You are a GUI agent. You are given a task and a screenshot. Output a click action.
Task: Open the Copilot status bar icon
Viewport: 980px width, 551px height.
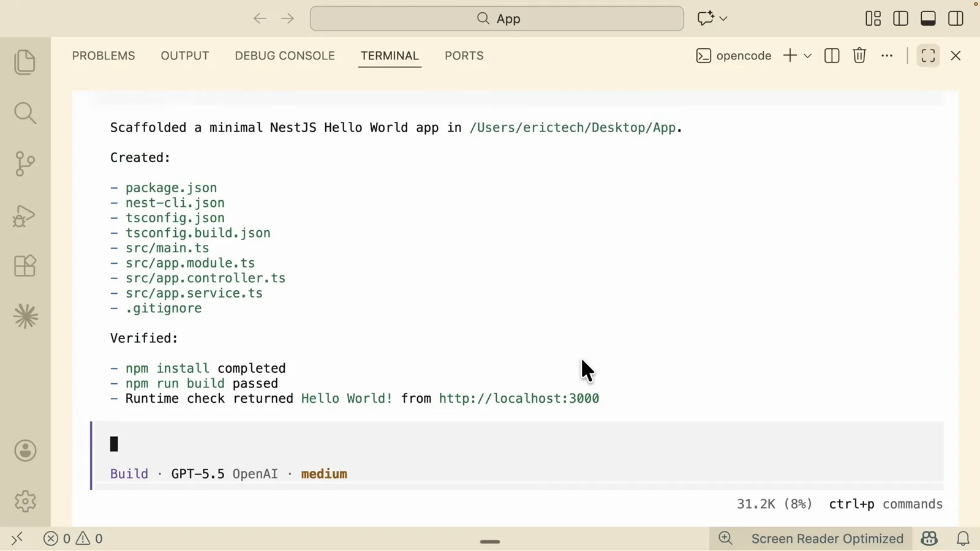pos(929,539)
